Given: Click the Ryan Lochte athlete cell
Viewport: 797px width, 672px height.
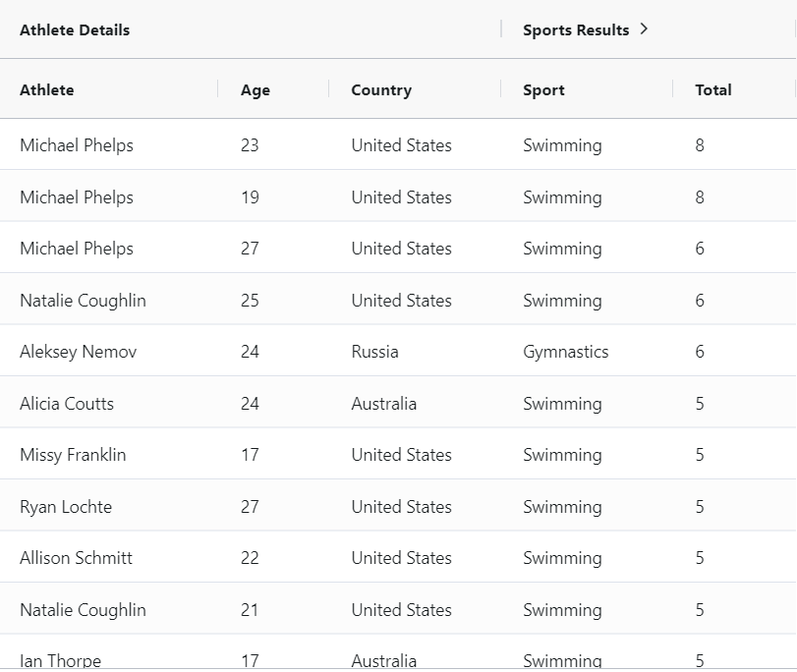Looking at the screenshot, I should [x=66, y=507].
